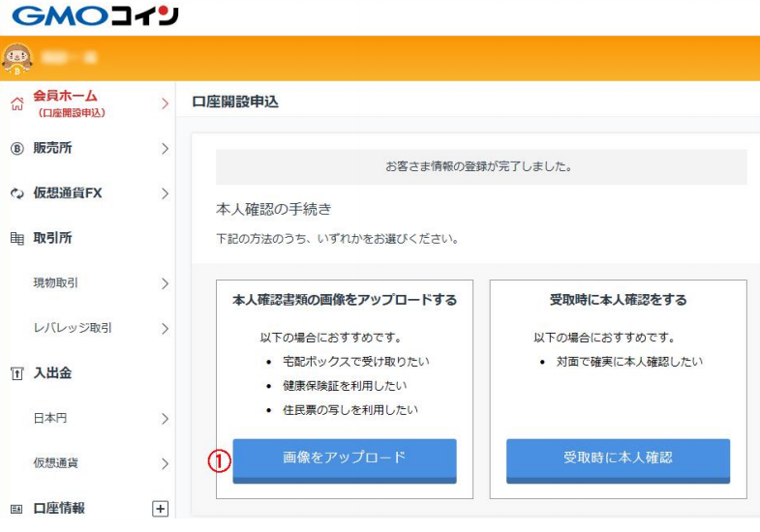Screen dimensions: 760x532
Task: Click the deposit icon beside 入出金
Action: coord(15,374)
